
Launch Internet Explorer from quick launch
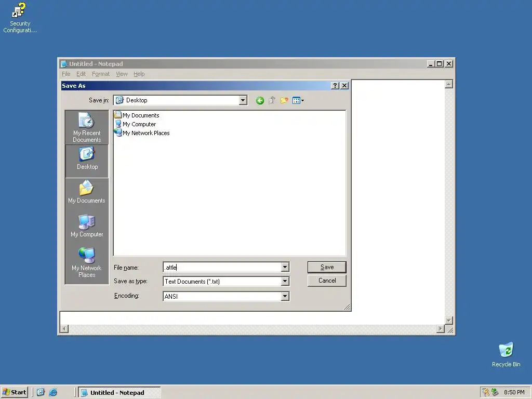[x=54, y=392]
